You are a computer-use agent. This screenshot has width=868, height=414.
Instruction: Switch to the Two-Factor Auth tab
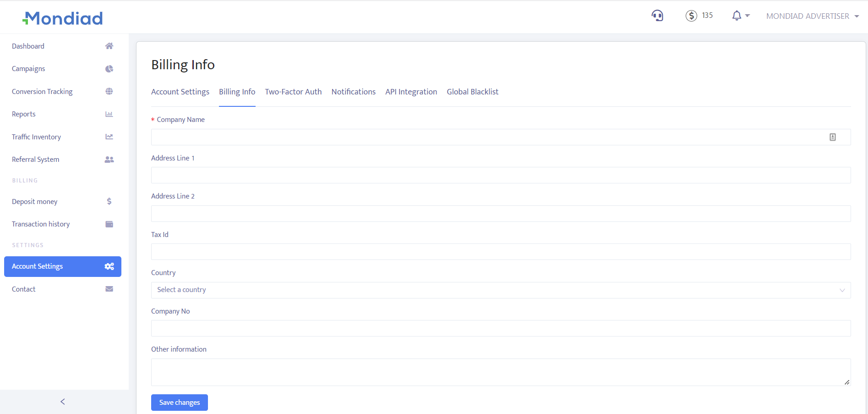(x=293, y=92)
